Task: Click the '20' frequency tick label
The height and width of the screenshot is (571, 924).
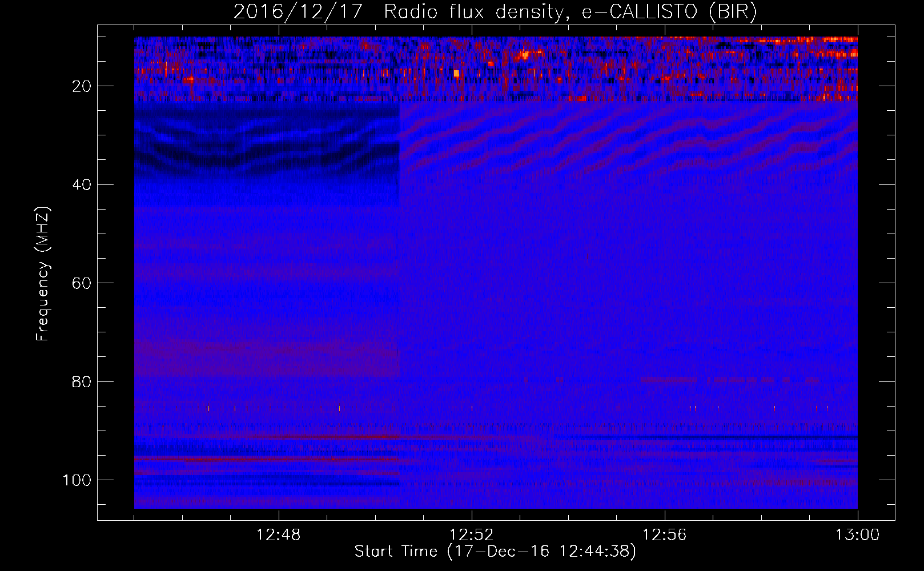Action: [82, 86]
